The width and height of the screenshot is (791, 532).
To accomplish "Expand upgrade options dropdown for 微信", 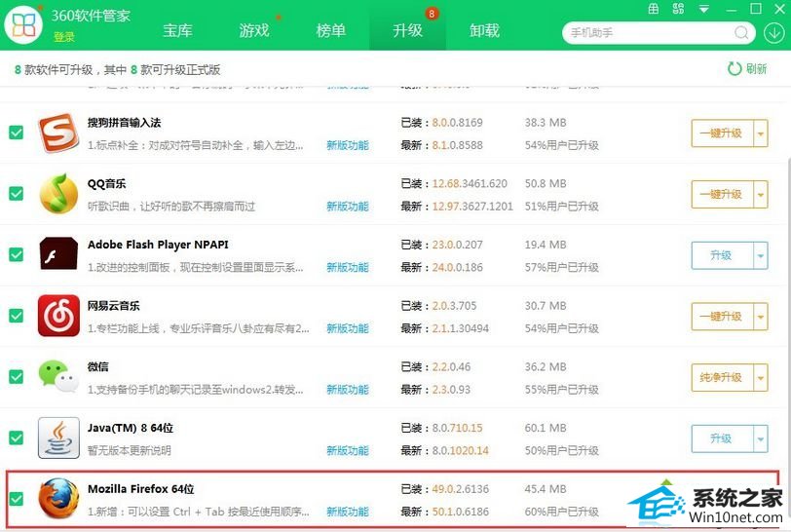I will (760, 377).
